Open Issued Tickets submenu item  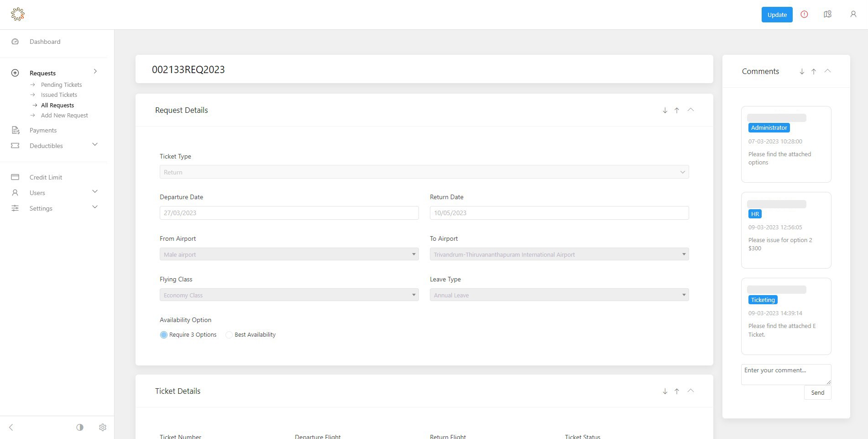click(59, 95)
